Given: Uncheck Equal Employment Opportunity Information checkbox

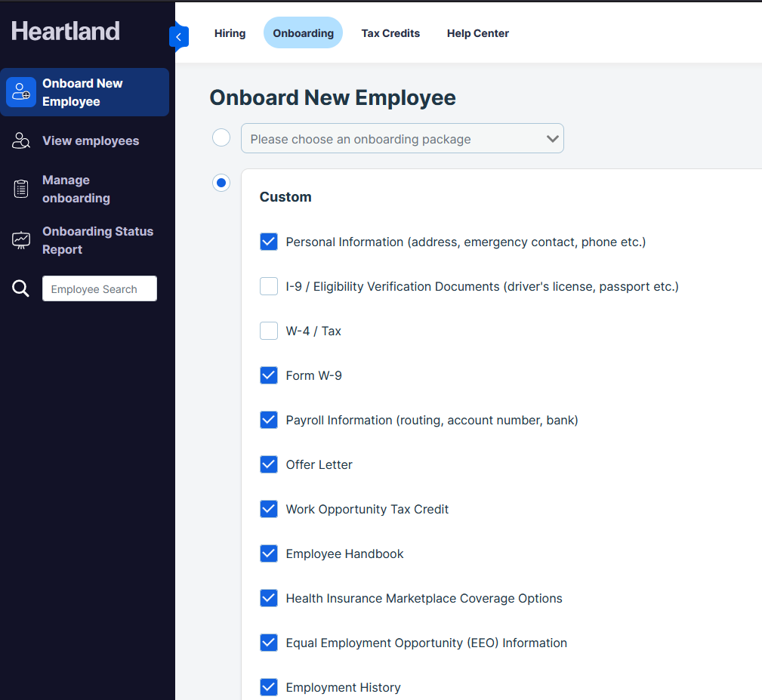Looking at the screenshot, I should [x=269, y=643].
